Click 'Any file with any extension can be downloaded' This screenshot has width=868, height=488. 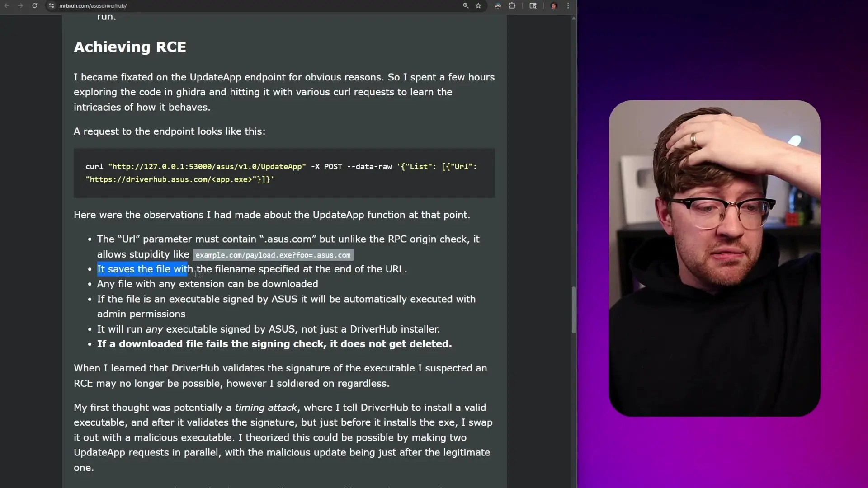(208, 284)
